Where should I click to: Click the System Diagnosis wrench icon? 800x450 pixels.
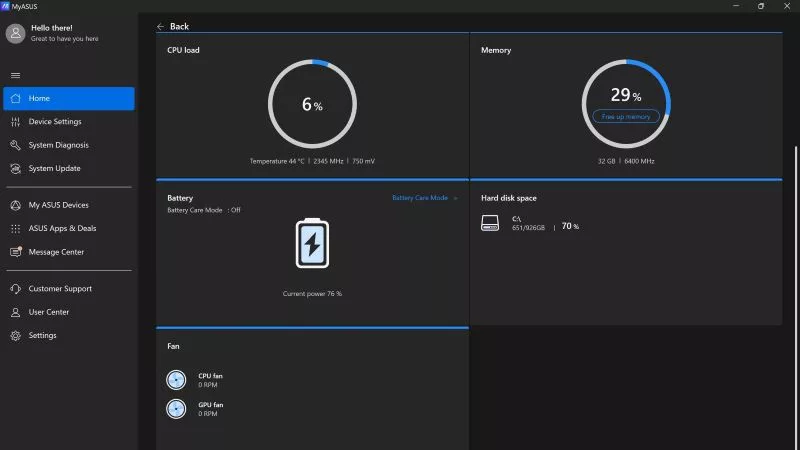coord(16,145)
